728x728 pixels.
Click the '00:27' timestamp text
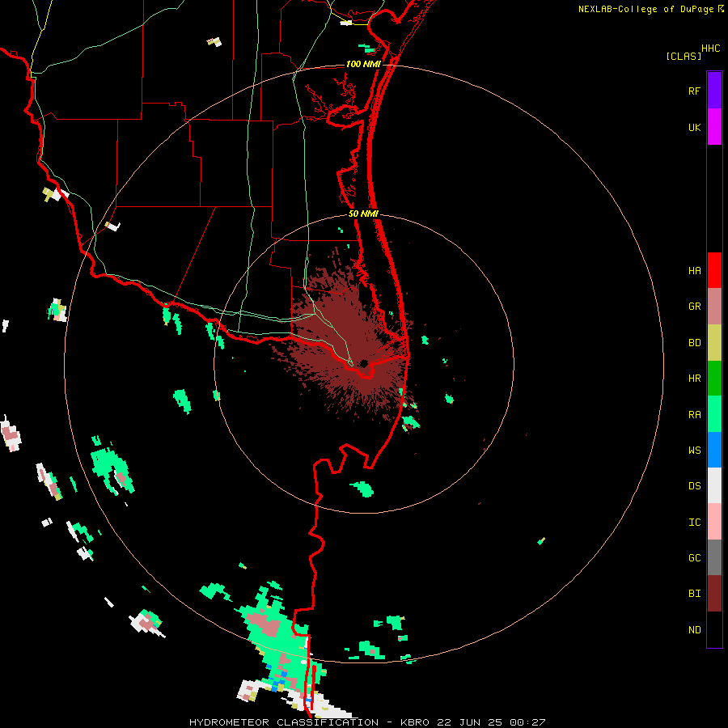click(527, 722)
